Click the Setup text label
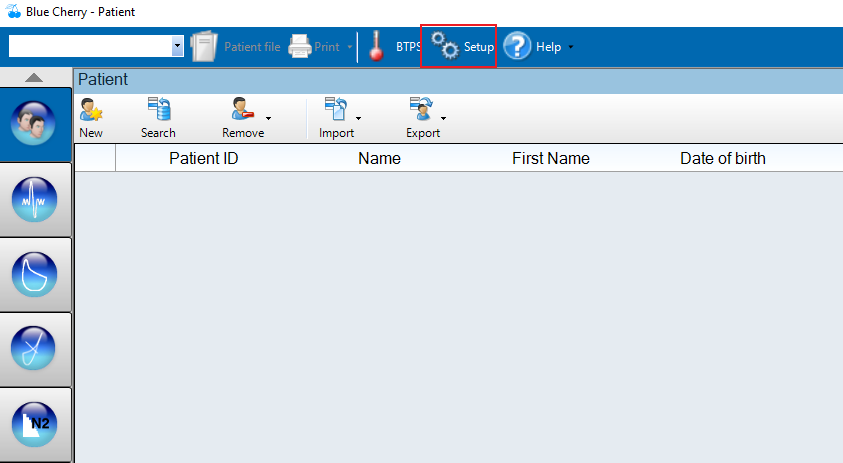Screen dimensions: 843x463 click(x=478, y=47)
